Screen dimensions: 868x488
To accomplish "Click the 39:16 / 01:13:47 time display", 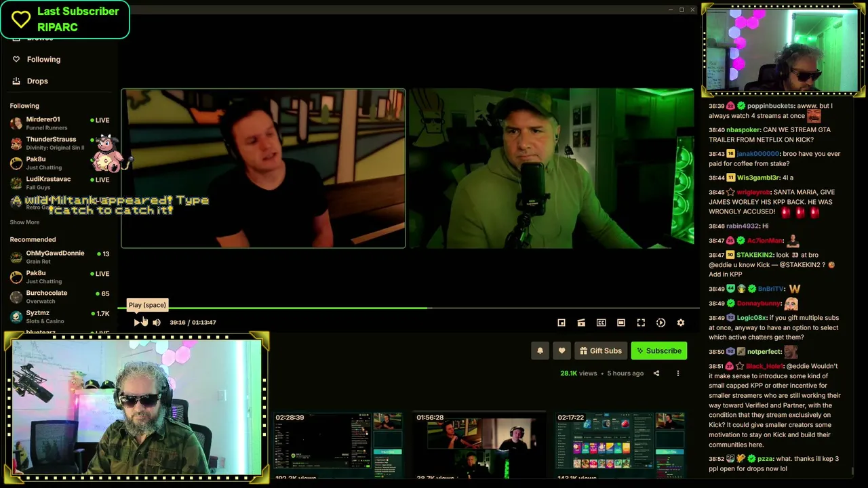I will click(193, 323).
